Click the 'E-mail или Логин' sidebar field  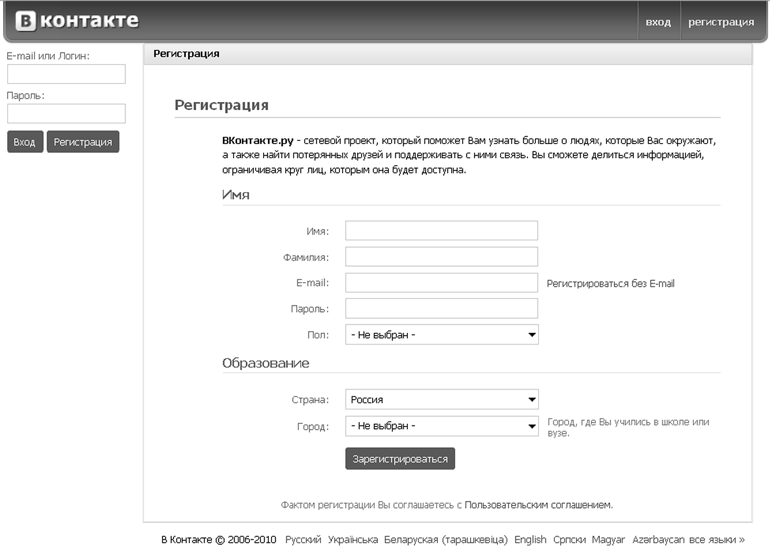click(66, 74)
